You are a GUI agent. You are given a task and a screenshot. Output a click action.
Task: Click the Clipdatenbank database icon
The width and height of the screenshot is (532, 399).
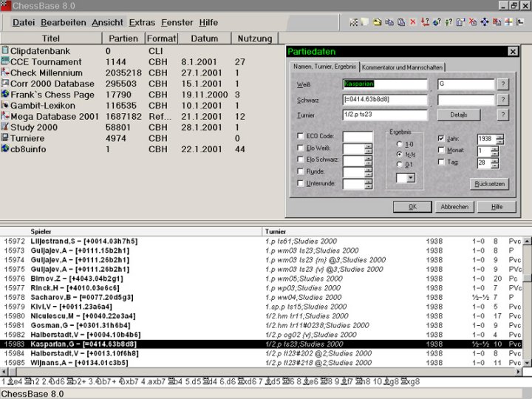5,50
